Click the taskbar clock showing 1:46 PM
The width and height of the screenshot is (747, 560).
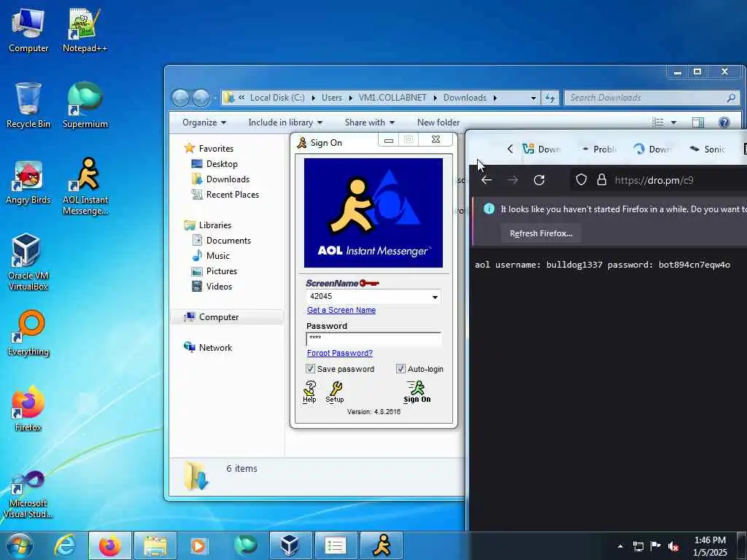tap(710, 546)
